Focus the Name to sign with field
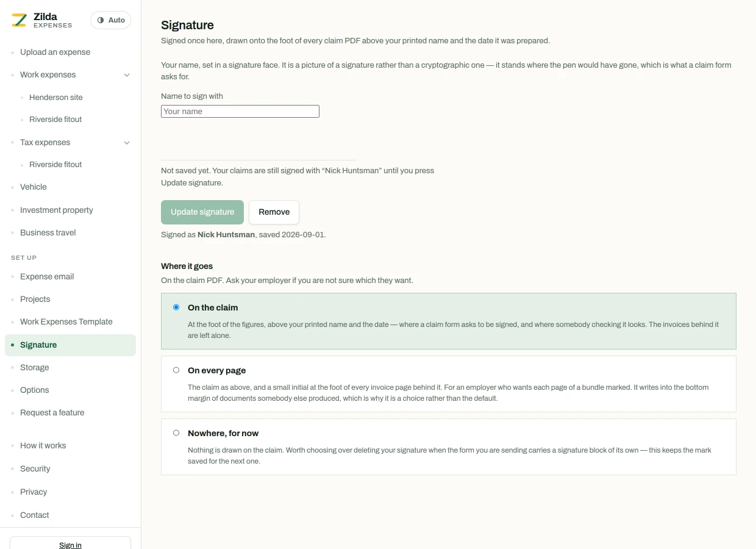 [x=240, y=111]
